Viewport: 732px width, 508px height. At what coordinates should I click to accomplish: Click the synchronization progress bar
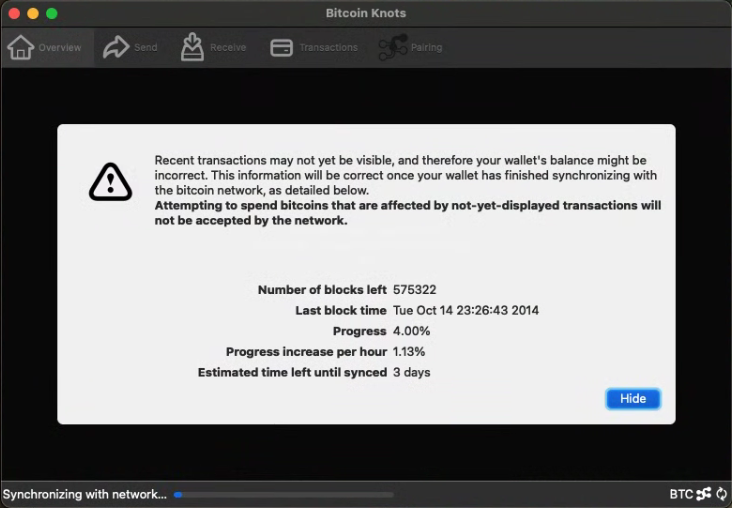[x=283, y=494]
